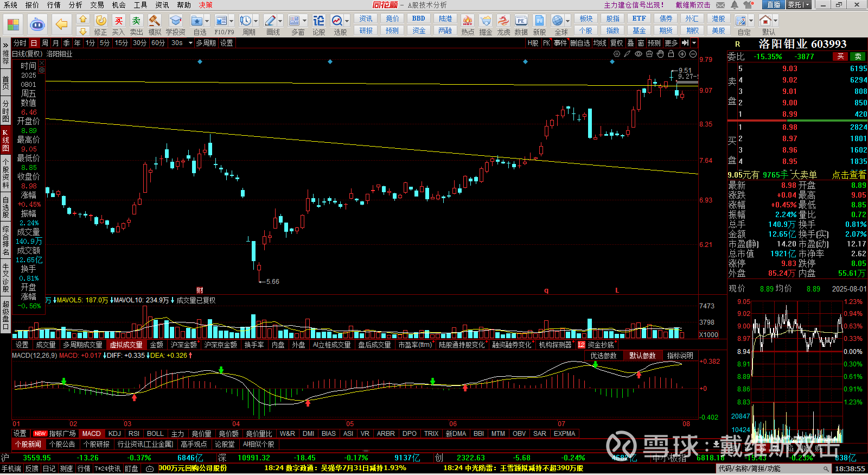
Task: Click the yellow up arrow page icon
Action: 82,19
